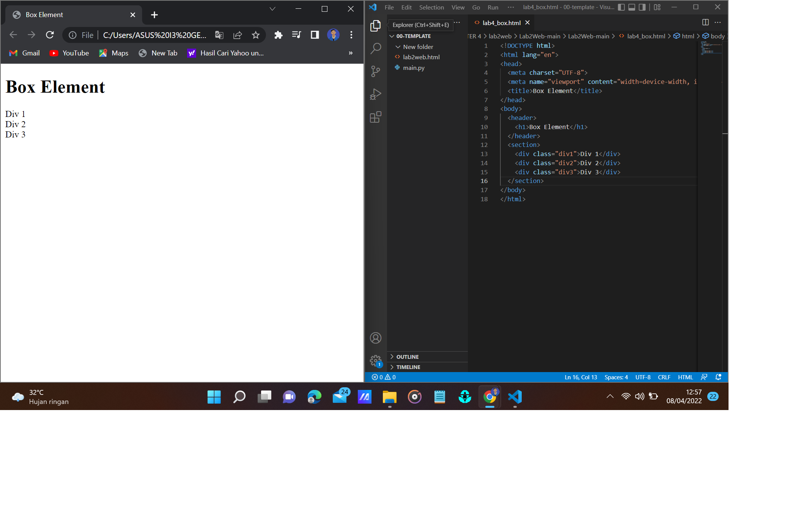The image size is (812, 508).
Task: Open Microsoft Edge from taskbar
Action: pyautogui.click(x=314, y=397)
